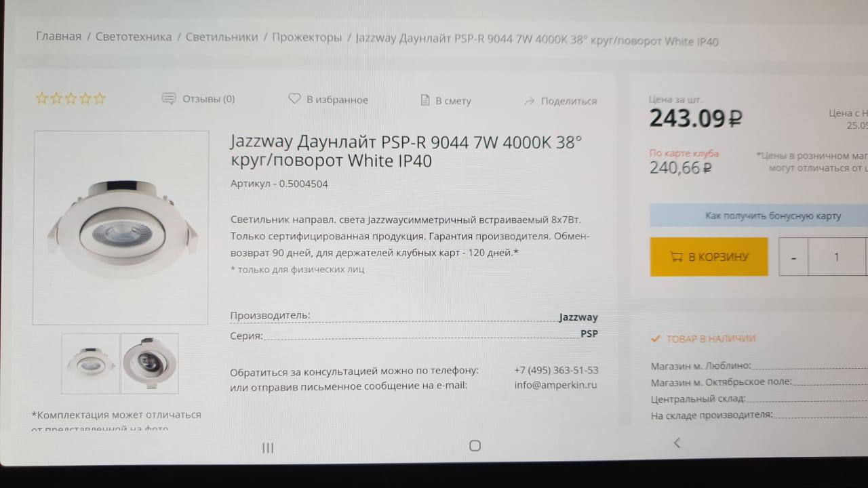Navigate to the Прожекторы breadcrumb
Image resolution: width=868 pixels, height=488 pixels.
click(x=307, y=37)
